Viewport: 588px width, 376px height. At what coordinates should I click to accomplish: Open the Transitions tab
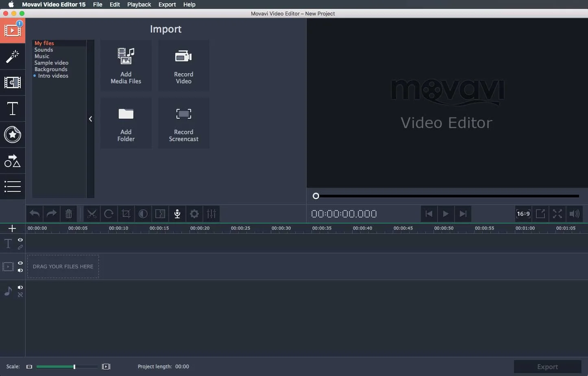click(13, 83)
